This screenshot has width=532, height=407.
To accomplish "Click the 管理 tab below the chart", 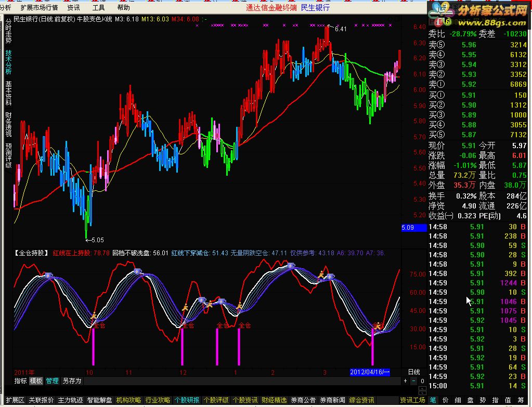I will pos(52,381).
